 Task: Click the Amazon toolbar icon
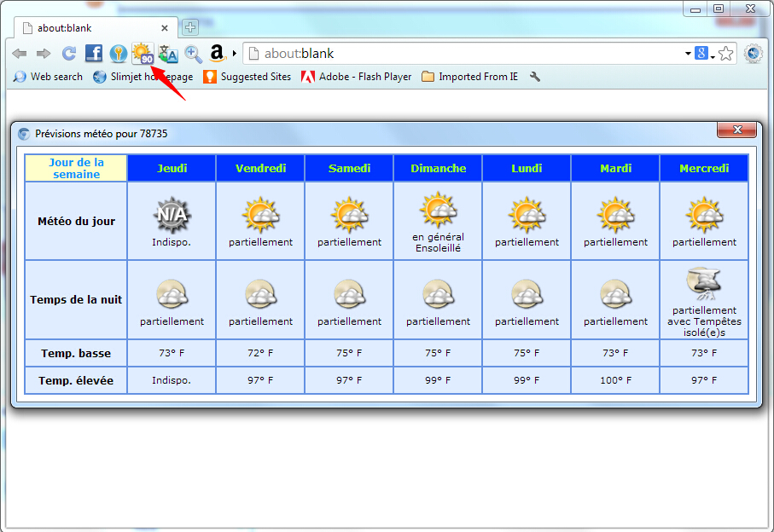[218, 53]
